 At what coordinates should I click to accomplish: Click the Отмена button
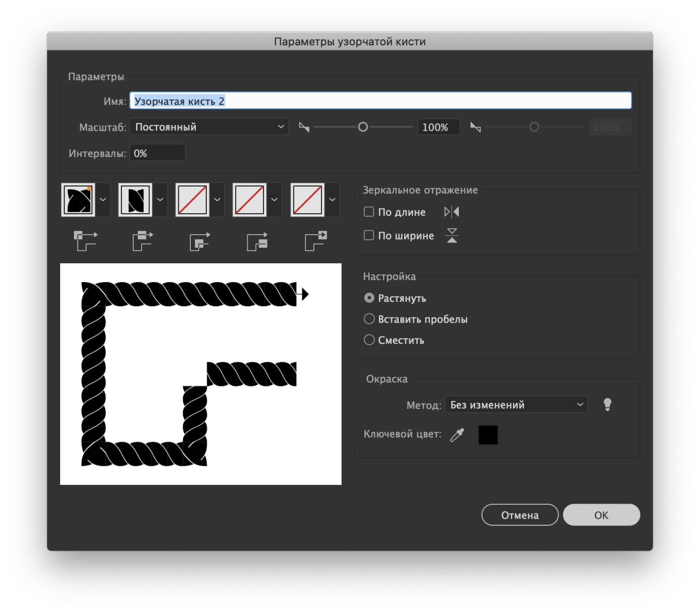click(520, 515)
